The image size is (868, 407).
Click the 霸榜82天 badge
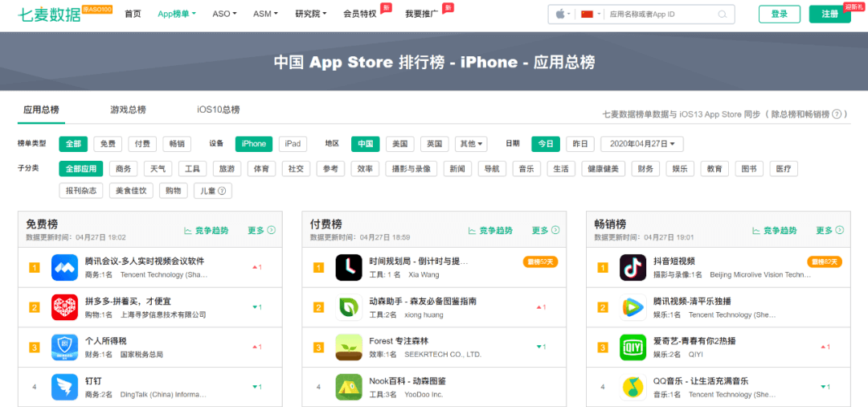click(825, 261)
